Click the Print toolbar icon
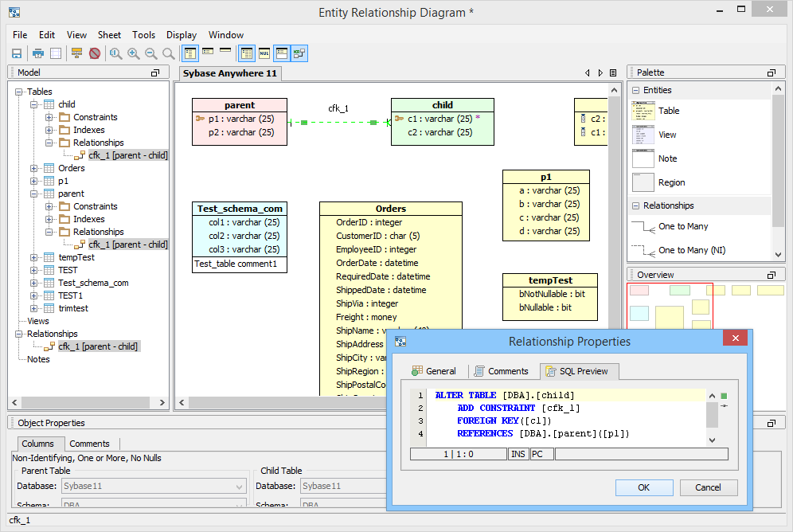Viewport: 793px width, 532px height. (x=38, y=53)
